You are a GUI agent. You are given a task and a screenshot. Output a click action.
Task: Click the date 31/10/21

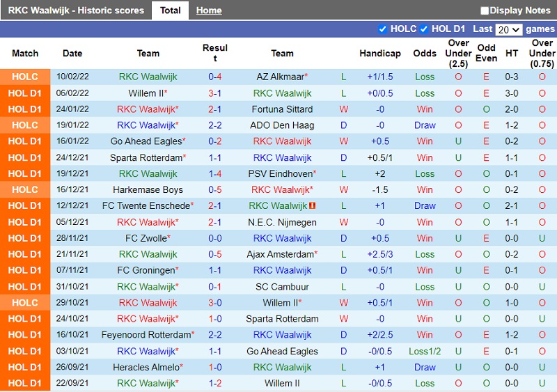tap(72, 286)
